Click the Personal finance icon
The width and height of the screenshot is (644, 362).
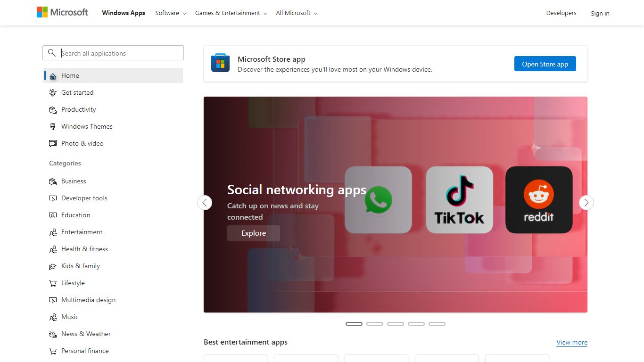[x=53, y=351]
